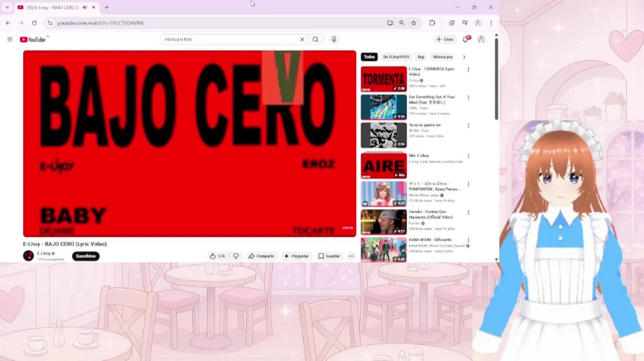Click the E-Lhoy - TORMENTA title link
Screen dimensions: 644x361
pyautogui.click(x=431, y=72)
